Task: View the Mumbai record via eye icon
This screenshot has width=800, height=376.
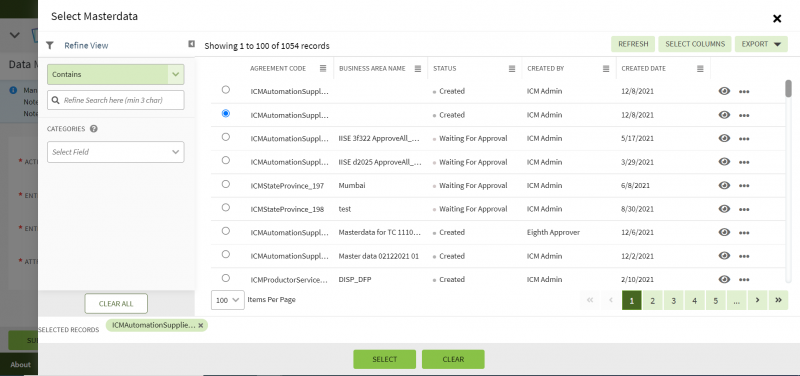Action: tap(724, 185)
